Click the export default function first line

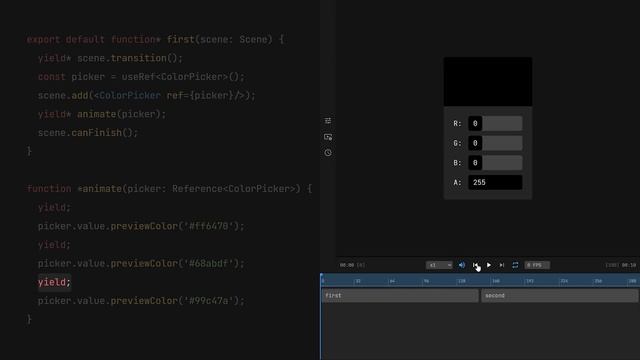coord(155,40)
